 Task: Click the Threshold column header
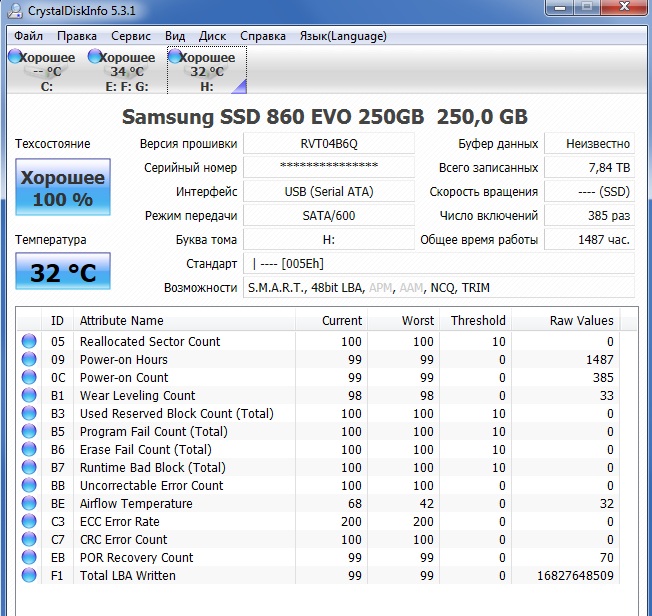coord(475,320)
